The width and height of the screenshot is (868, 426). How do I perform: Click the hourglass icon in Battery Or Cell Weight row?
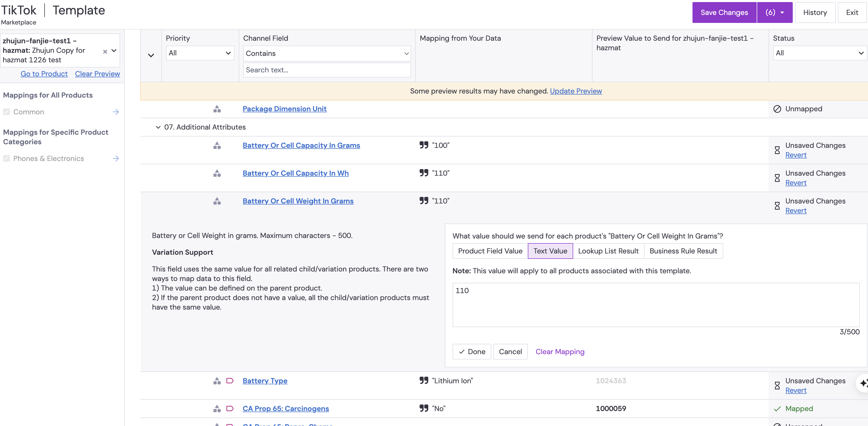pyautogui.click(x=777, y=206)
